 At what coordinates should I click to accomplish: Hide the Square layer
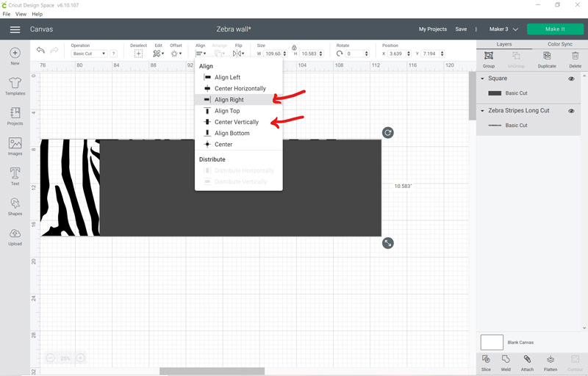click(x=571, y=79)
